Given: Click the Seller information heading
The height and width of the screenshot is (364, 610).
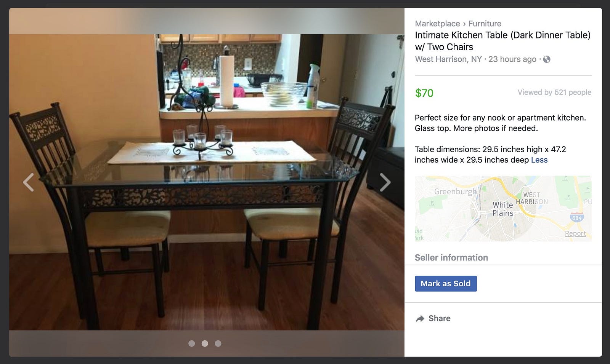Looking at the screenshot, I should click(x=451, y=258).
